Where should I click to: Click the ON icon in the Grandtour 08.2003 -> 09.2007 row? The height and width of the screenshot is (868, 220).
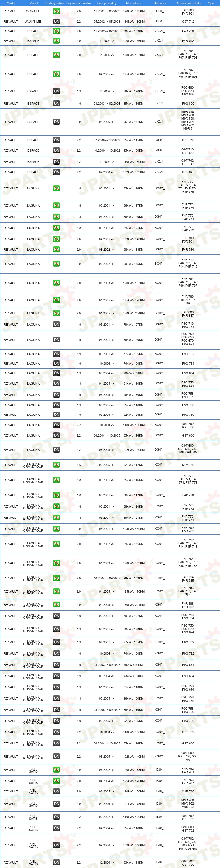(x=57, y=665)
